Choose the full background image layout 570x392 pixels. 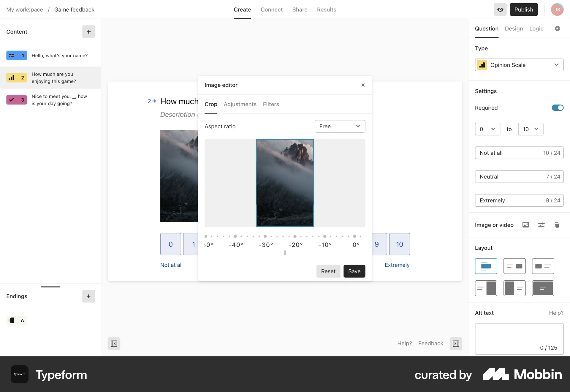pos(543,288)
